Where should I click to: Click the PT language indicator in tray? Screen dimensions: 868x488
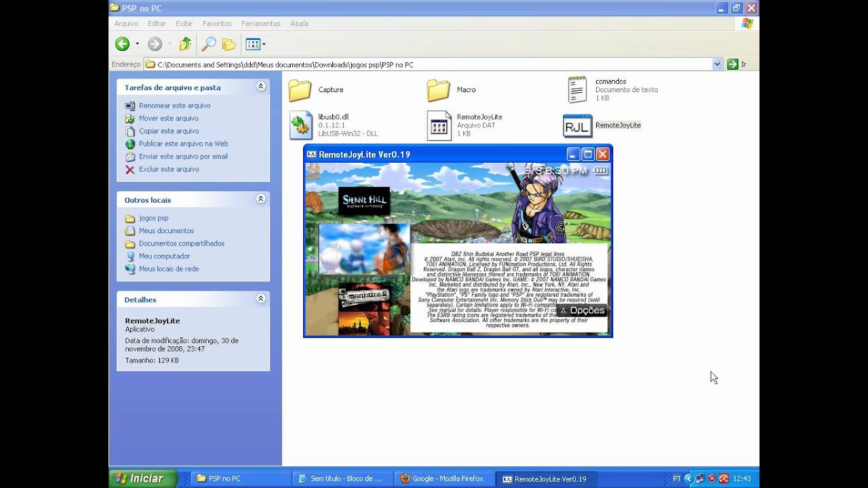tap(677, 479)
